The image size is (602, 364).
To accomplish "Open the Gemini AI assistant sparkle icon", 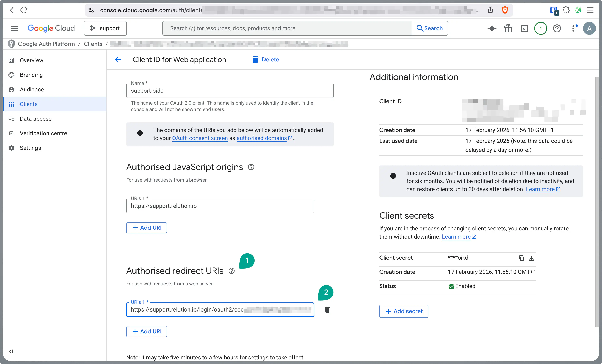I will [492, 28].
